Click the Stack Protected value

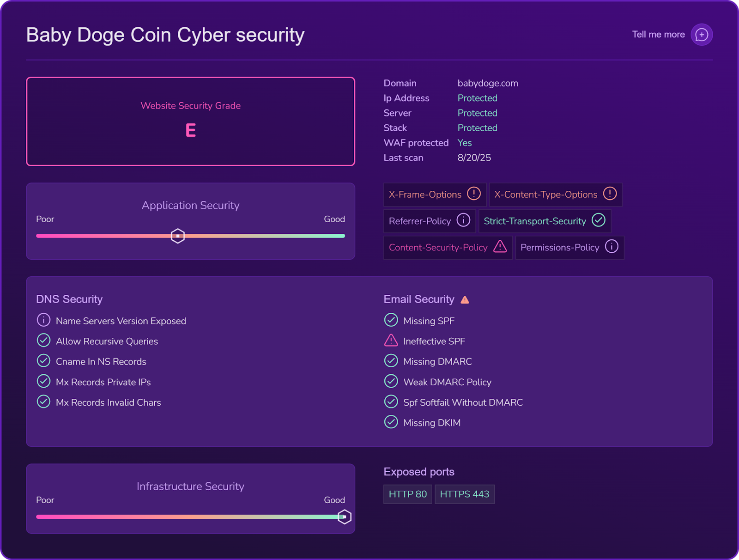pos(478,128)
